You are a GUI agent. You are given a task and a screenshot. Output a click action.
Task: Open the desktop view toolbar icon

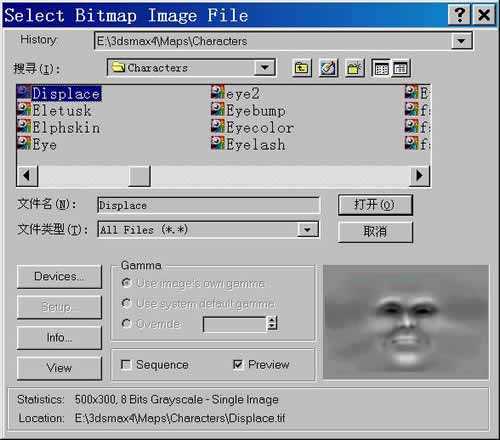pyautogui.click(x=328, y=68)
